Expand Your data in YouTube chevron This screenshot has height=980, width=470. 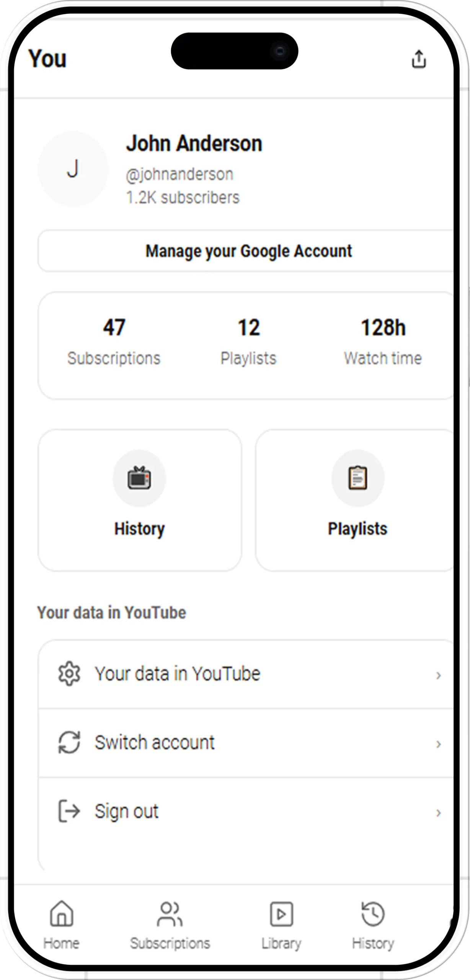click(x=439, y=675)
